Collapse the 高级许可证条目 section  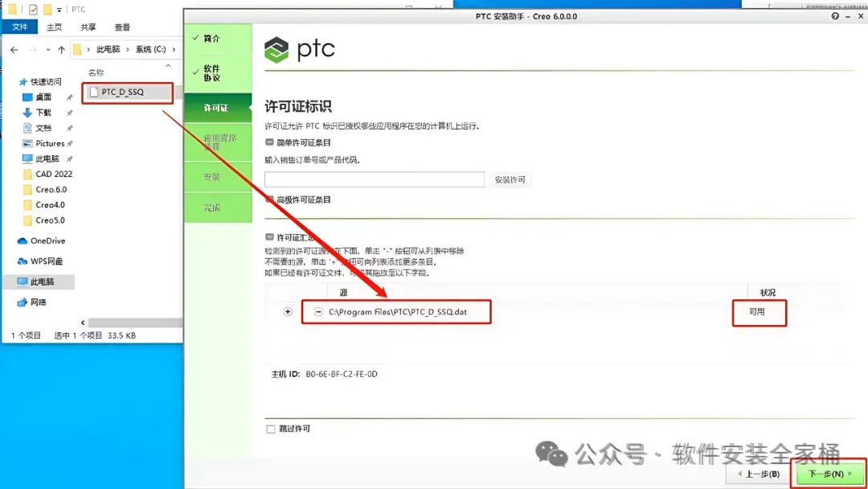(x=269, y=199)
